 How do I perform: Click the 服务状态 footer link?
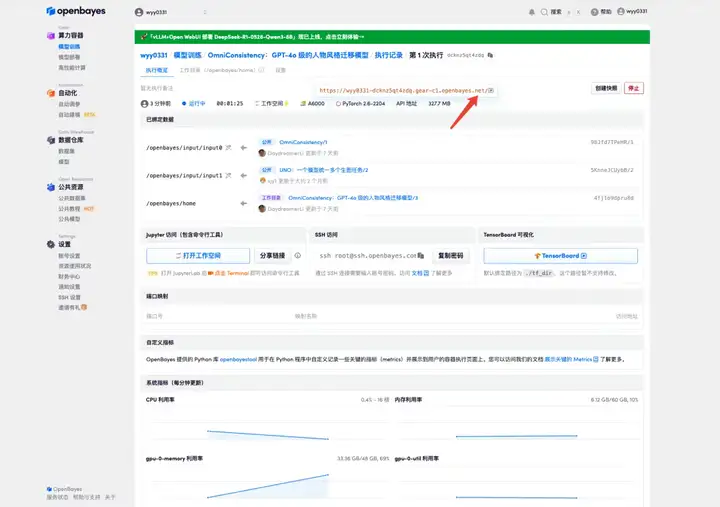click(57, 497)
